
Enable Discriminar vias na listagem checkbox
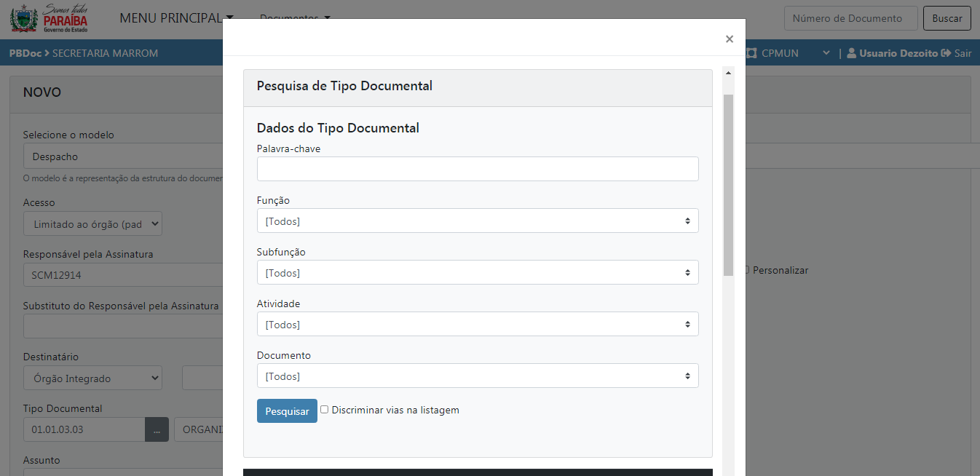(325, 410)
